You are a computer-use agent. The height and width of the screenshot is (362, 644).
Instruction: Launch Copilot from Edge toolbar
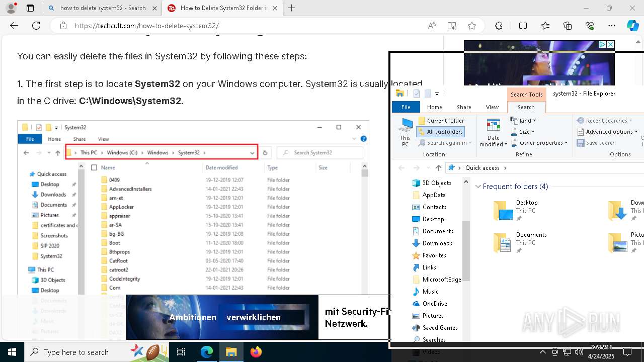tap(632, 26)
